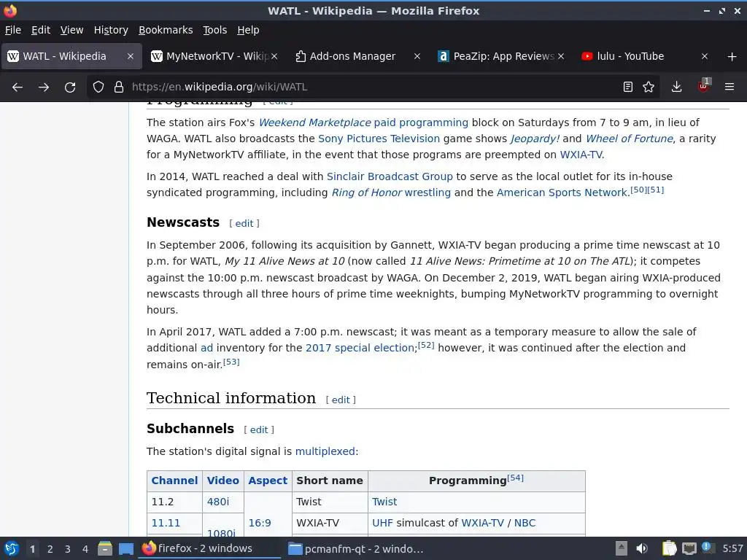Go forward one page
The height and width of the screenshot is (560, 747).
(44, 87)
